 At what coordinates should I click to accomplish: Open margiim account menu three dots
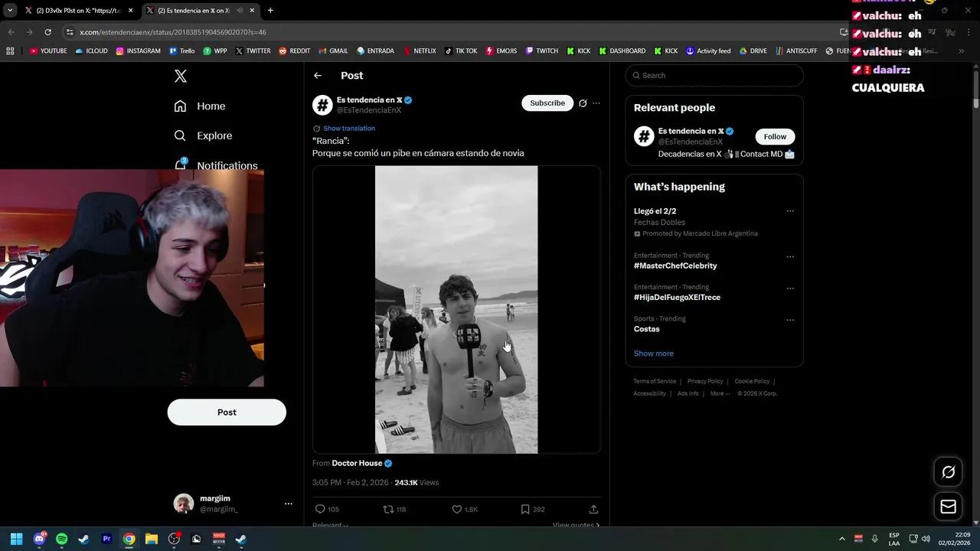tap(289, 504)
